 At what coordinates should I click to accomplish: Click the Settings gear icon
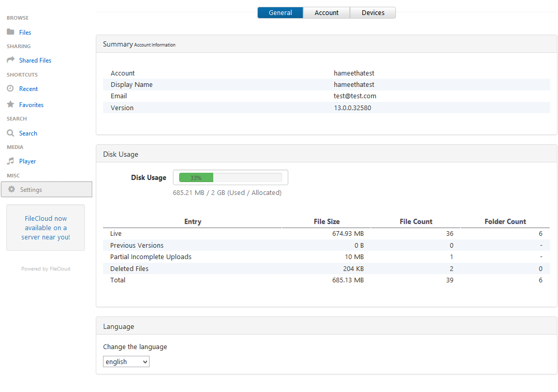[12, 189]
